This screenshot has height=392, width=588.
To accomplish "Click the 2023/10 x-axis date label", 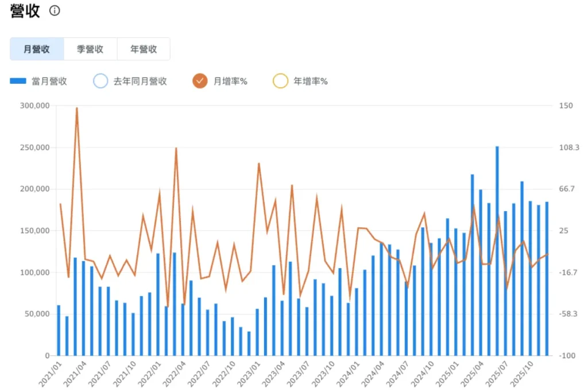I will click(x=323, y=374).
